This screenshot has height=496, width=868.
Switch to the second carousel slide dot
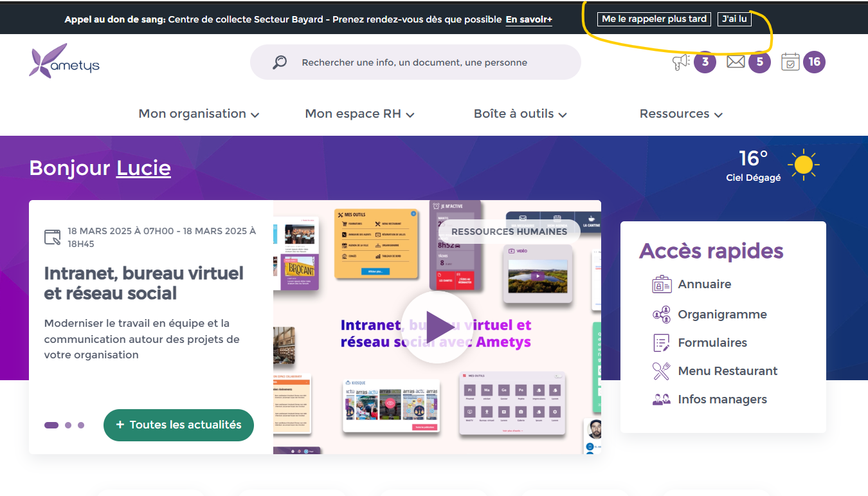click(68, 425)
